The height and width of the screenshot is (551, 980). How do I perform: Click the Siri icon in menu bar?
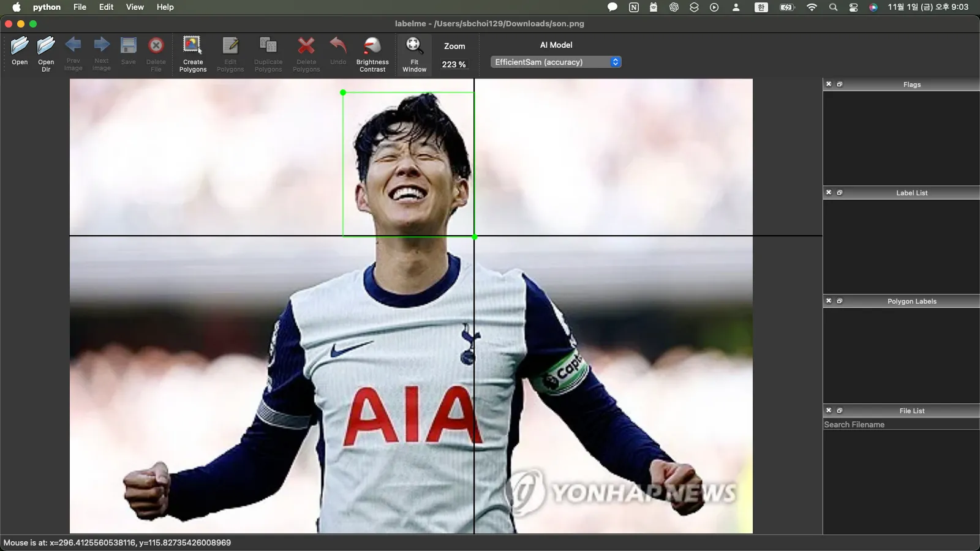[873, 7]
